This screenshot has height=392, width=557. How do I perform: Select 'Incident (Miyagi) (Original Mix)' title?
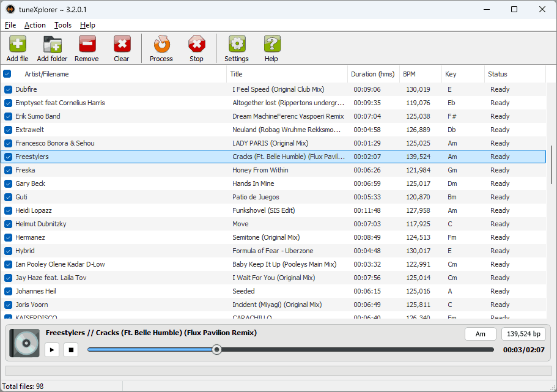pos(277,305)
